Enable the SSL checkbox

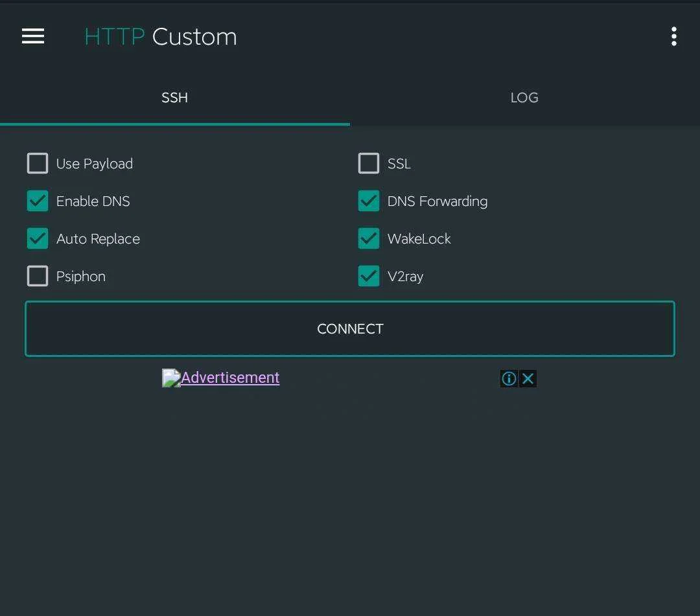click(x=369, y=163)
